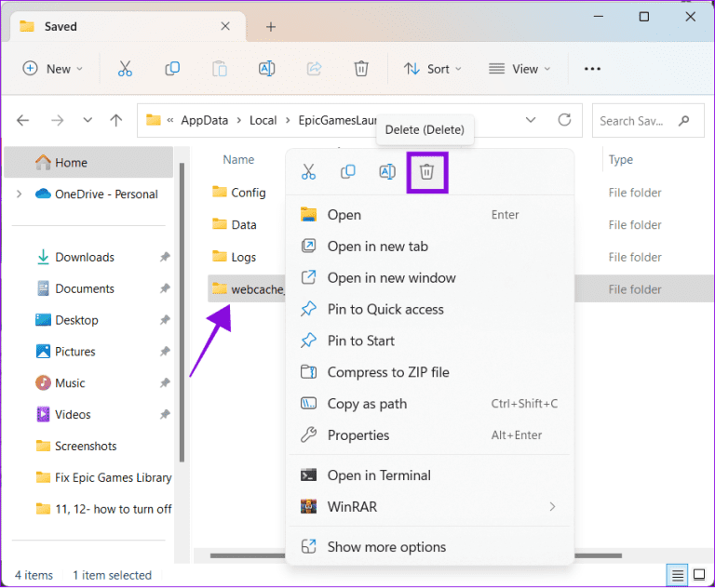Open the Downloads quick access folder
Image resolution: width=715 pixels, height=588 pixels.
84,257
